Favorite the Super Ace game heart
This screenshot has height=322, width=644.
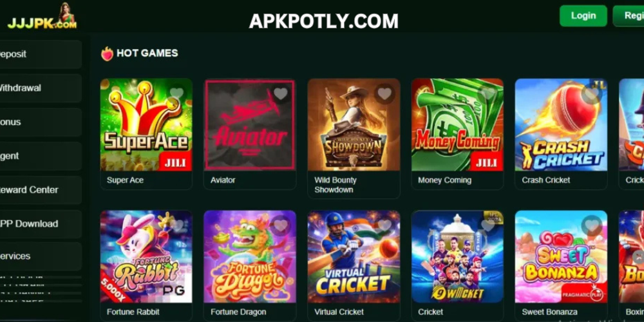click(177, 94)
